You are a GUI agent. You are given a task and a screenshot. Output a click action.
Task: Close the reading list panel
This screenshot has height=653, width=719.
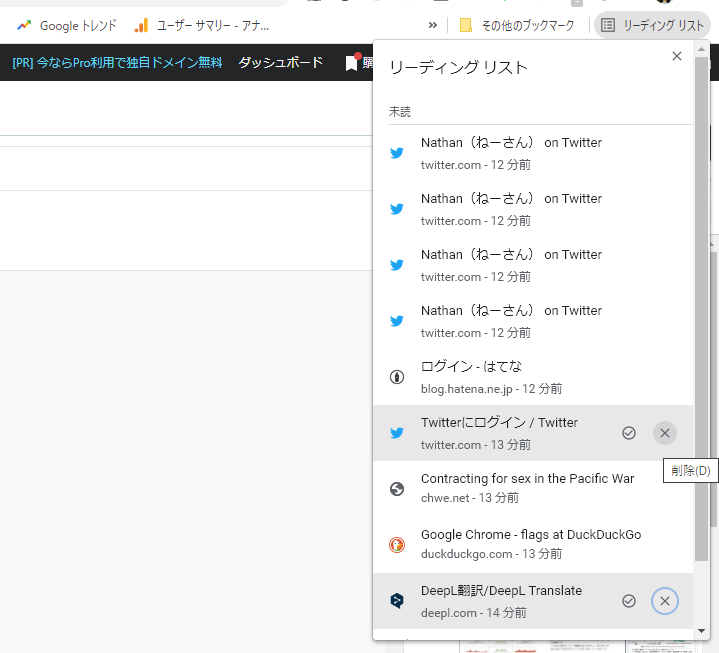(676, 56)
